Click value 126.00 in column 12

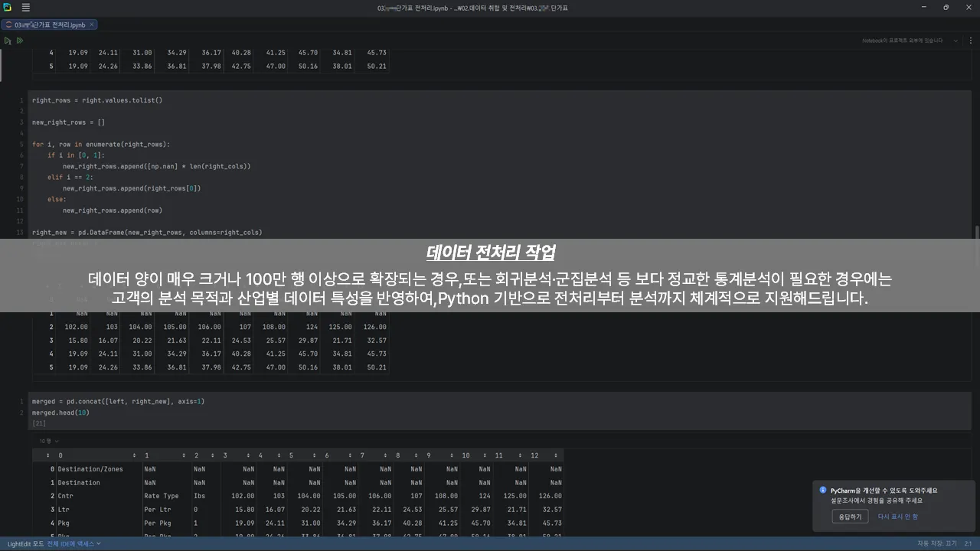(x=550, y=496)
